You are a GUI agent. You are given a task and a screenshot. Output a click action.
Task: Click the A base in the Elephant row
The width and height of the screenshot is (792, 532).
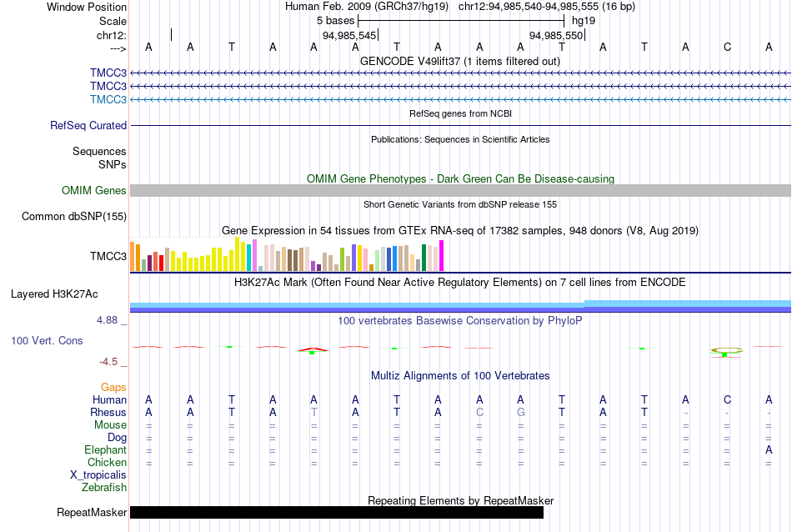pos(769,450)
